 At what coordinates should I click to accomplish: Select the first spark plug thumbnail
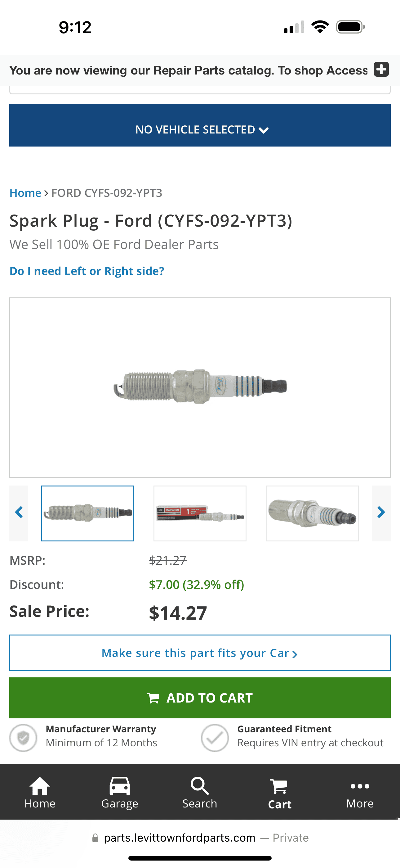click(87, 513)
